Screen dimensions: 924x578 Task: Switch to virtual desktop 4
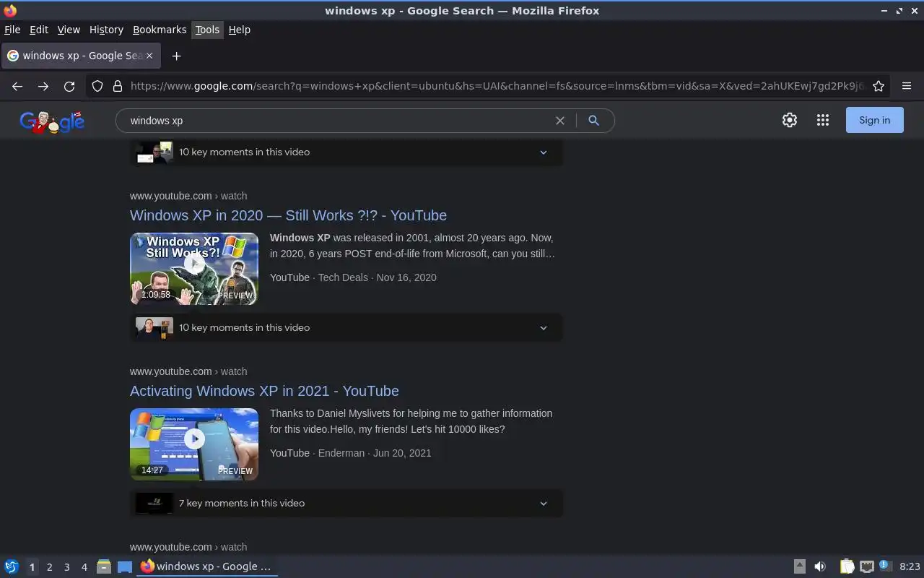tap(84, 567)
